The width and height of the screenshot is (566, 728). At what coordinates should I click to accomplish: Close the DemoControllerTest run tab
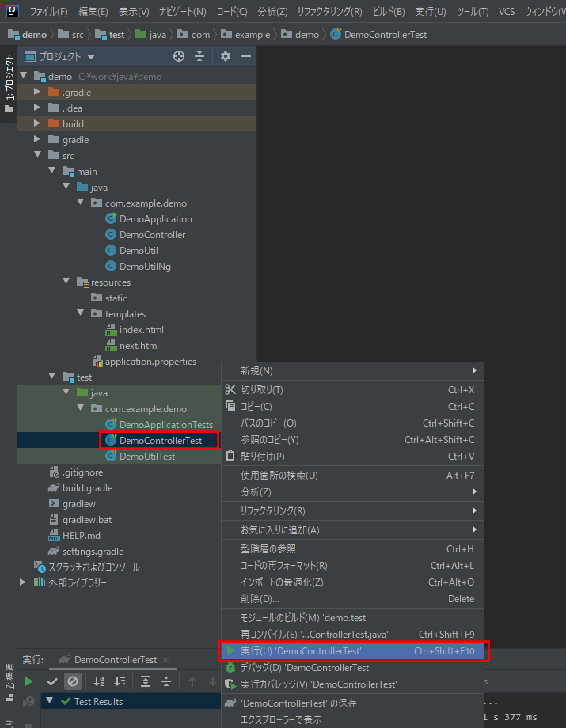(165, 660)
